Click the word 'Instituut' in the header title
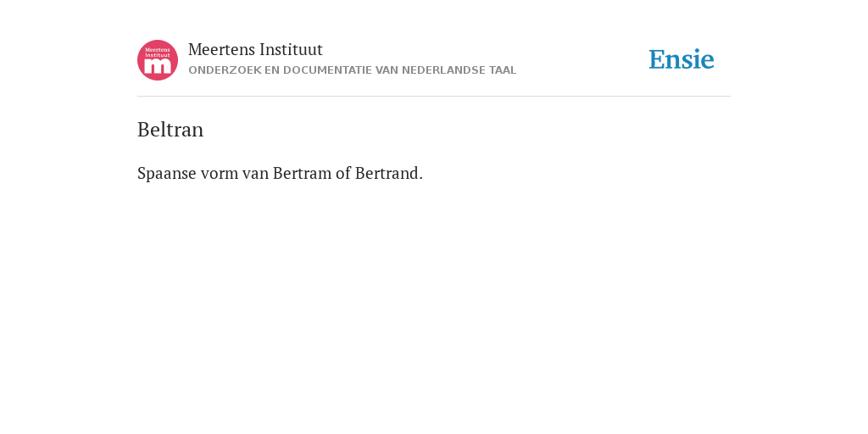The width and height of the screenshot is (868, 434). (291, 49)
